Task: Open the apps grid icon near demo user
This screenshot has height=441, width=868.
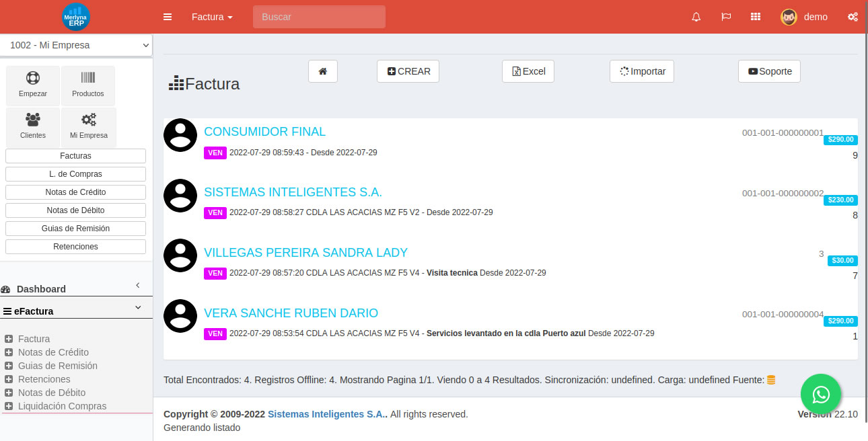Action: point(756,17)
